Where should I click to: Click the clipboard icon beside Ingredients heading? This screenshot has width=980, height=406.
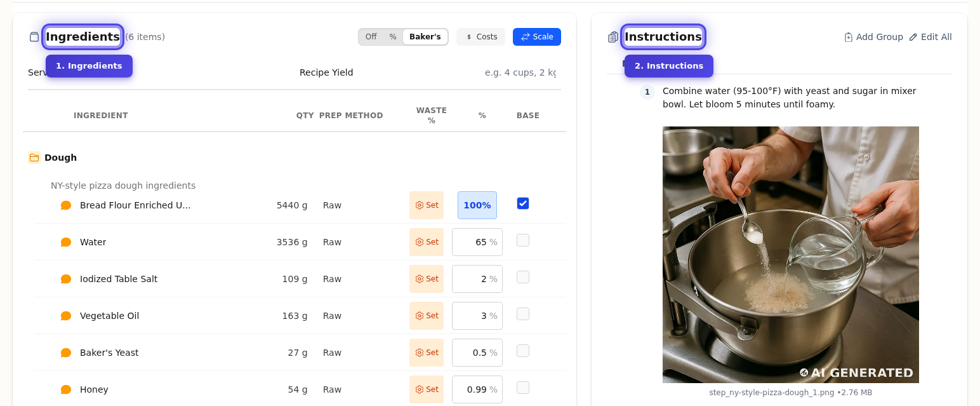34,36
